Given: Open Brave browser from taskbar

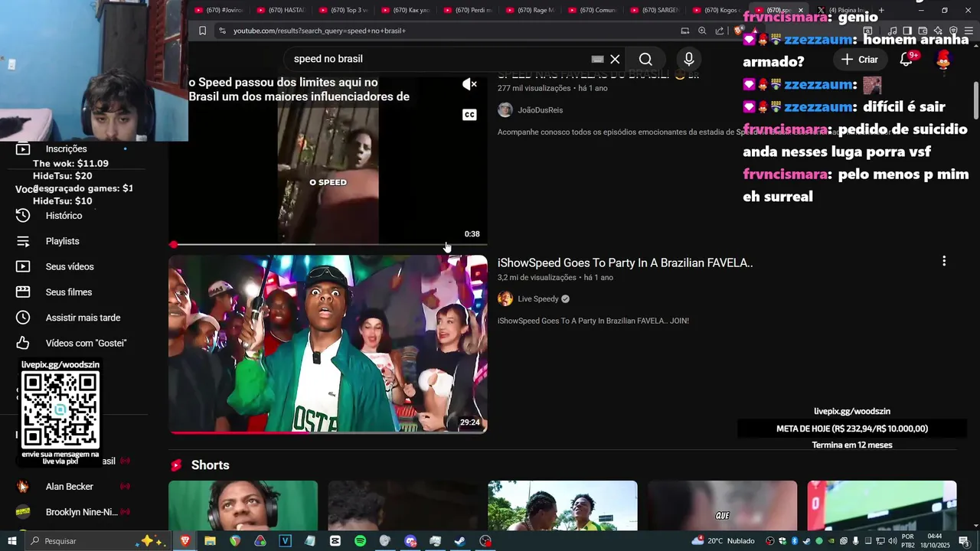Looking at the screenshot, I should click(185, 541).
